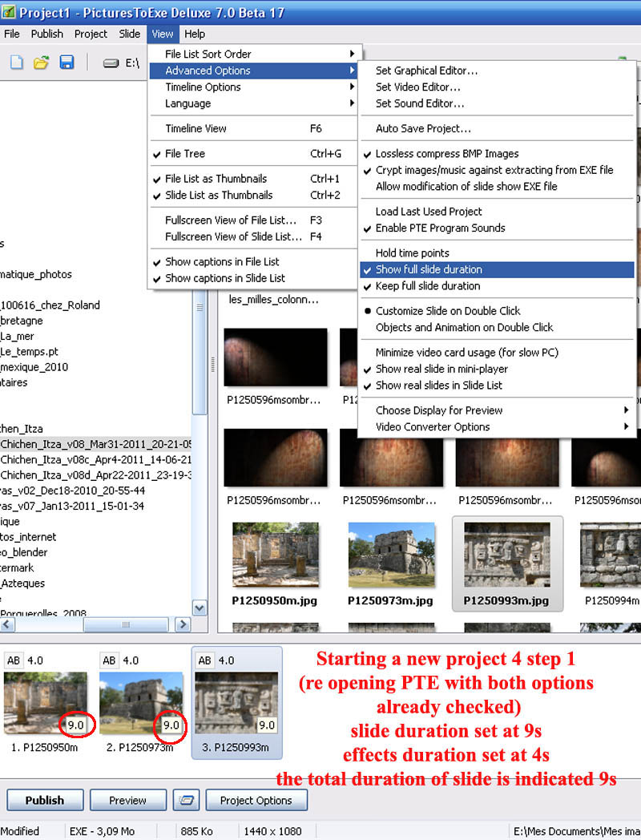Toggle Keep full slide duration option
Image resolution: width=641 pixels, height=840 pixels.
pos(428,286)
